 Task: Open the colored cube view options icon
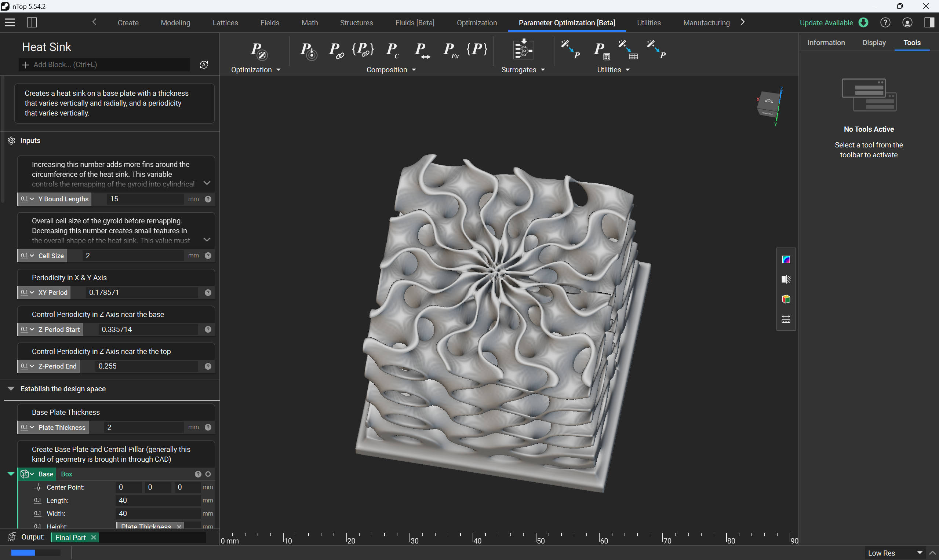pyautogui.click(x=786, y=299)
